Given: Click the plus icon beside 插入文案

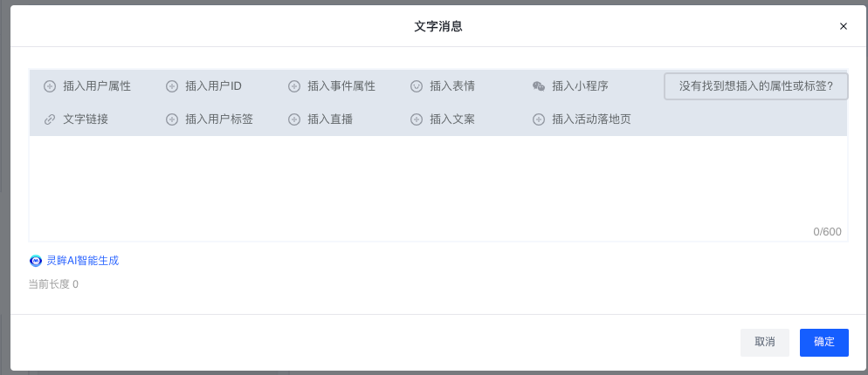Looking at the screenshot, I should [417, 119].
